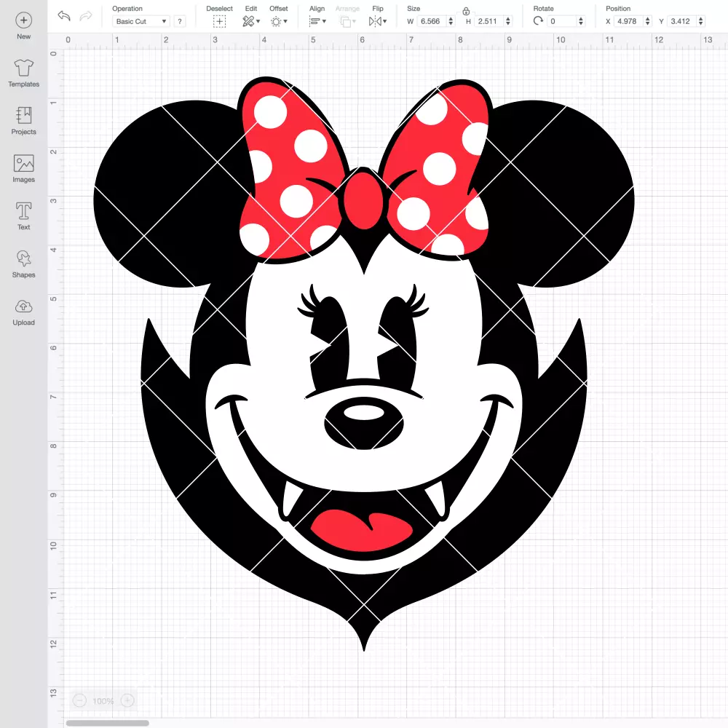Toggle the size aspect ratio lock
Image resolution: width=728 pixels, height=728 pixels.
pyautogui.click(x=466, y=11)
